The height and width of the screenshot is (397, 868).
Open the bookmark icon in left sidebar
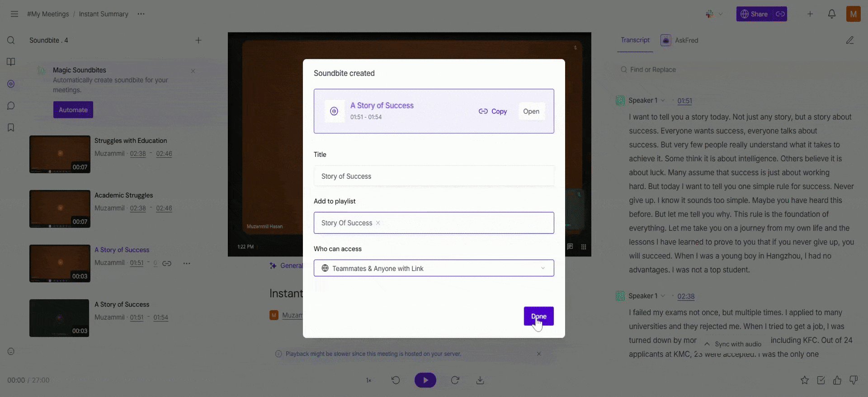(11, 128)
